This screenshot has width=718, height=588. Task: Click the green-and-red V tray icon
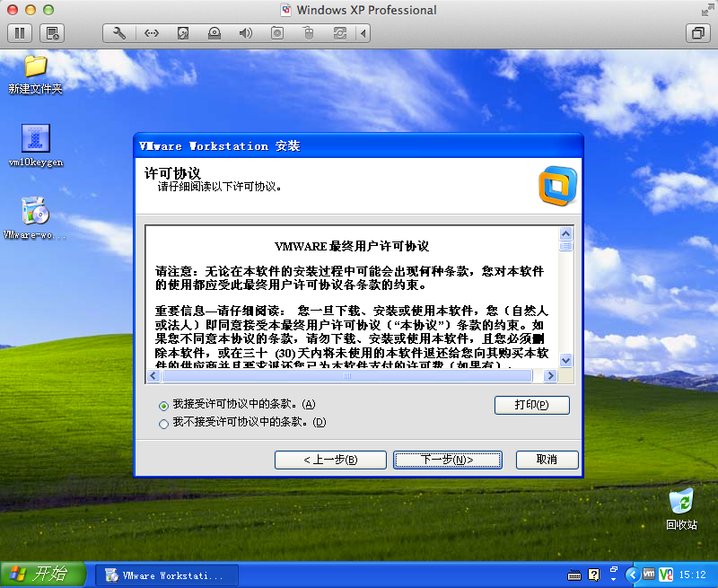click(x=666, y=575)
